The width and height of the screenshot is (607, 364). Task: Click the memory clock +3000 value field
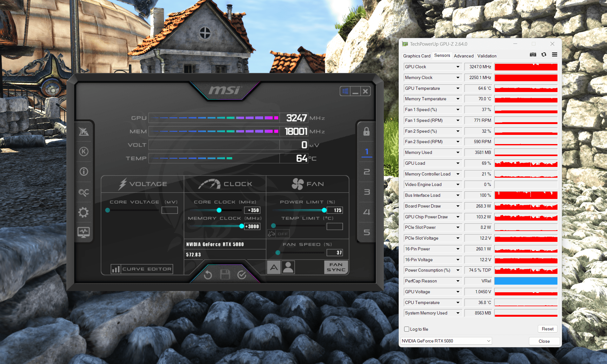[x=252, y=226]
